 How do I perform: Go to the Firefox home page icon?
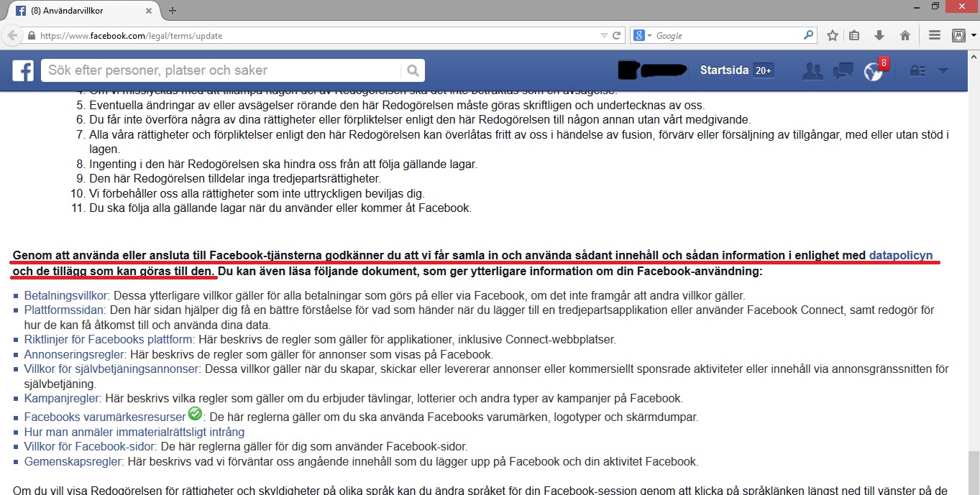tap(905, 35)
